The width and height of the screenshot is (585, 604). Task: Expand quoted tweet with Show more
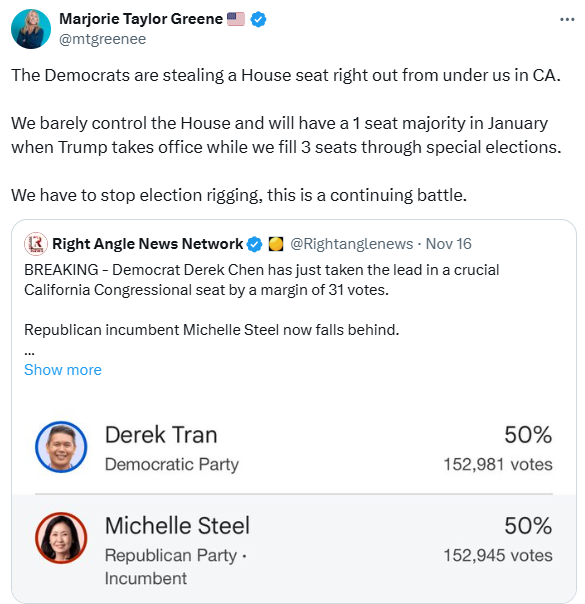pos(63,370)
